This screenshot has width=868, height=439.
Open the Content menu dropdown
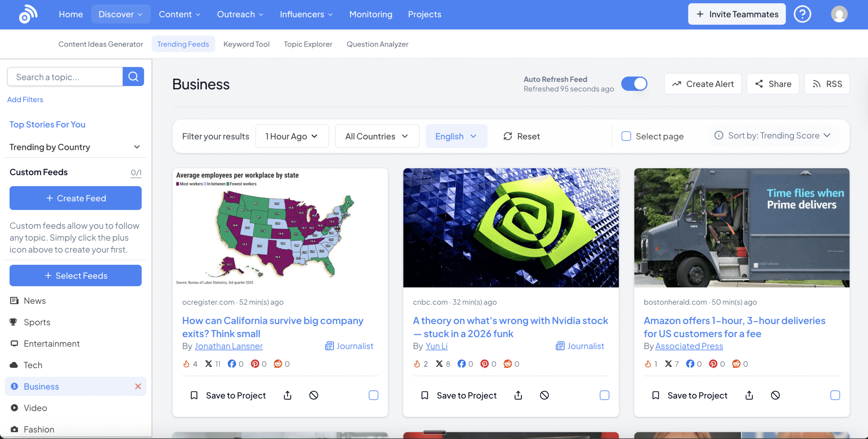tap(180, 14)
